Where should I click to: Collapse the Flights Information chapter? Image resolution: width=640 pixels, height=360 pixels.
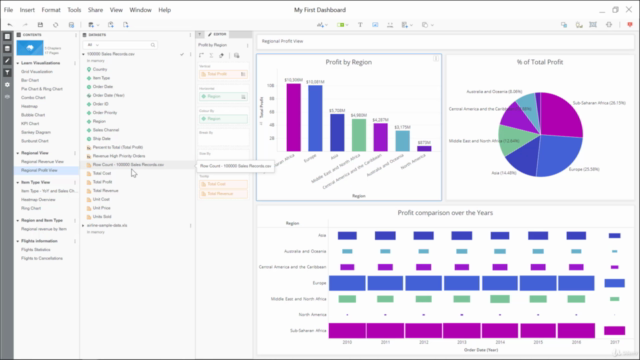pos(18,241)
